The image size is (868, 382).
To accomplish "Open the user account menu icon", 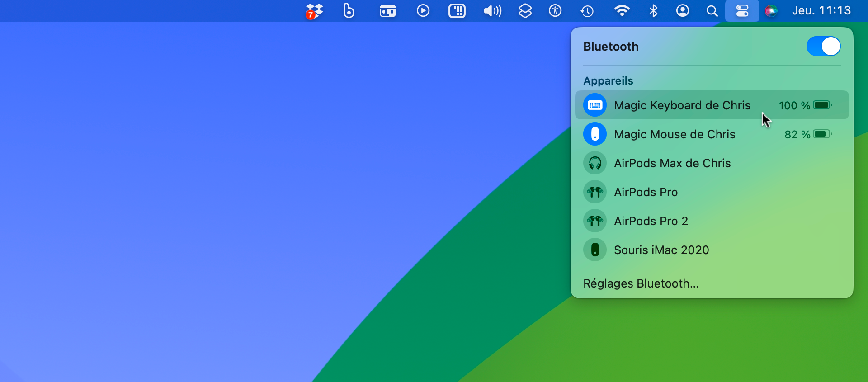I will coord(683,10).
